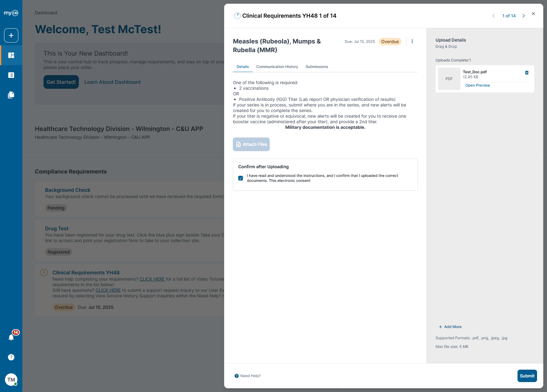Open the notifications bell with 14 badge
This screenshot has width=547, height=392.
[11, 337]
